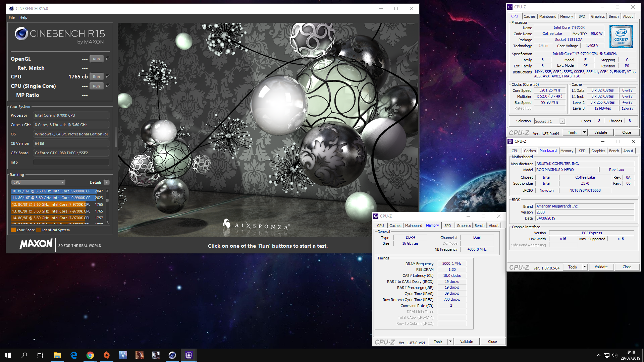
Task: Click Close button in Mainboard CPU-Z window
Action: coord(627,267)
